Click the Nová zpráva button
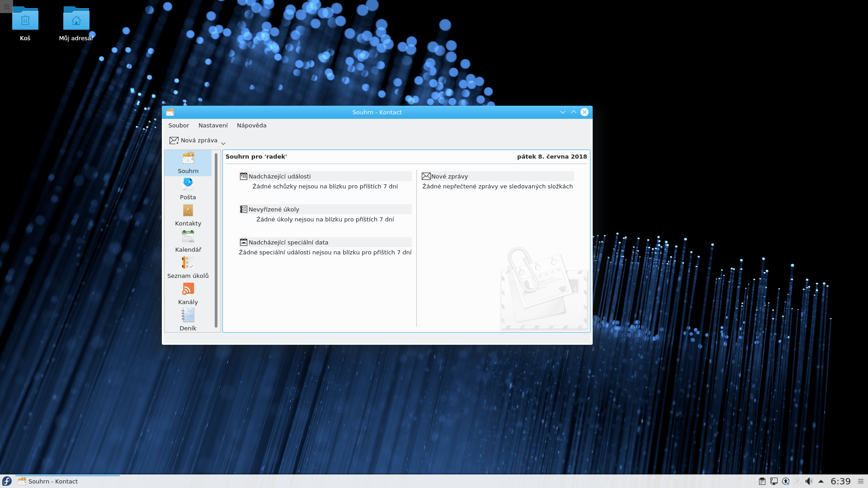 click(x=193, y=141)
